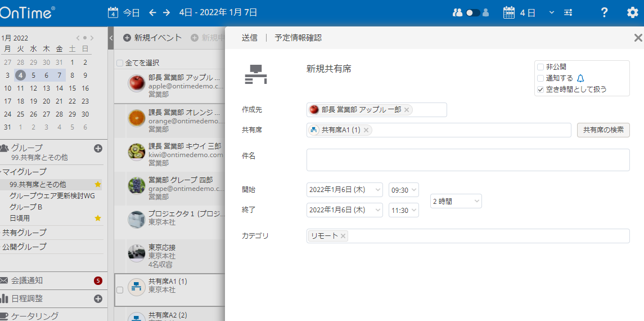Open グループウェア更新検討WG group
Screen dimensions: 644x321
52,195
